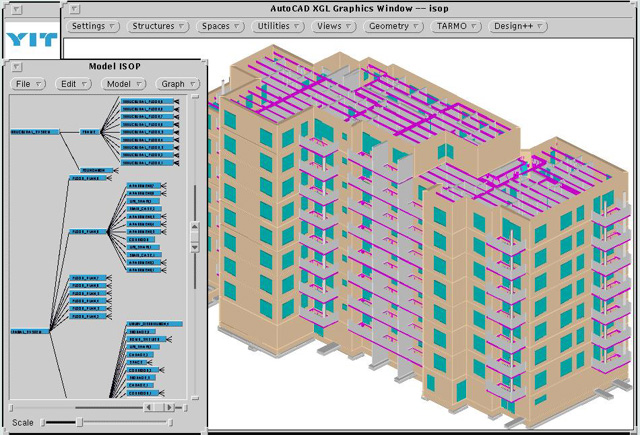
Task: Click the Model ISOP window menu icon
Action: (x=17, y=66)
